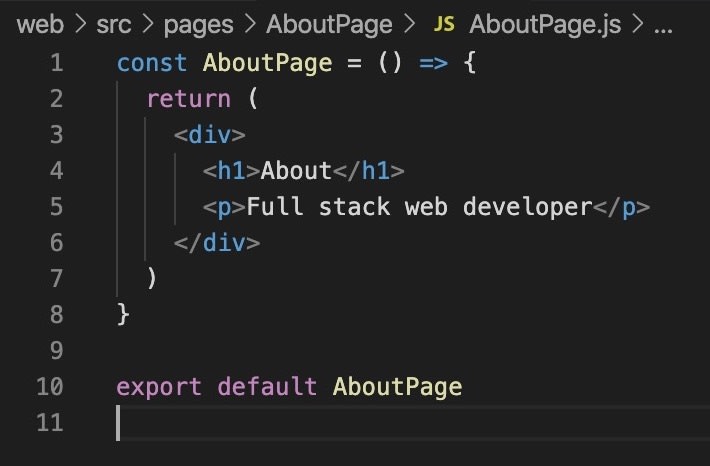Screen dimensions: 710x466
Task: Click the closing brace on line 8
Action: pyautogui.click(x=123, y=314)
